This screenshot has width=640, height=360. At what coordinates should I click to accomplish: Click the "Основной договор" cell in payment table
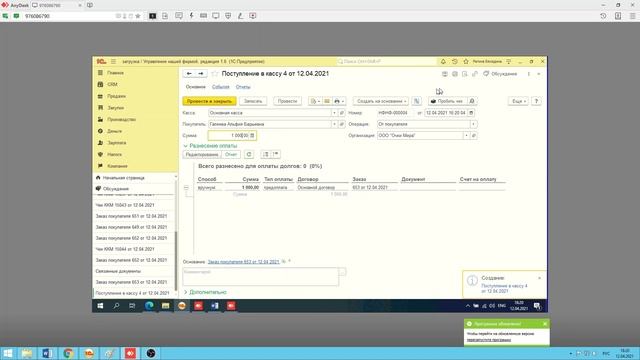pyautogui.click(x=316, y=188)
